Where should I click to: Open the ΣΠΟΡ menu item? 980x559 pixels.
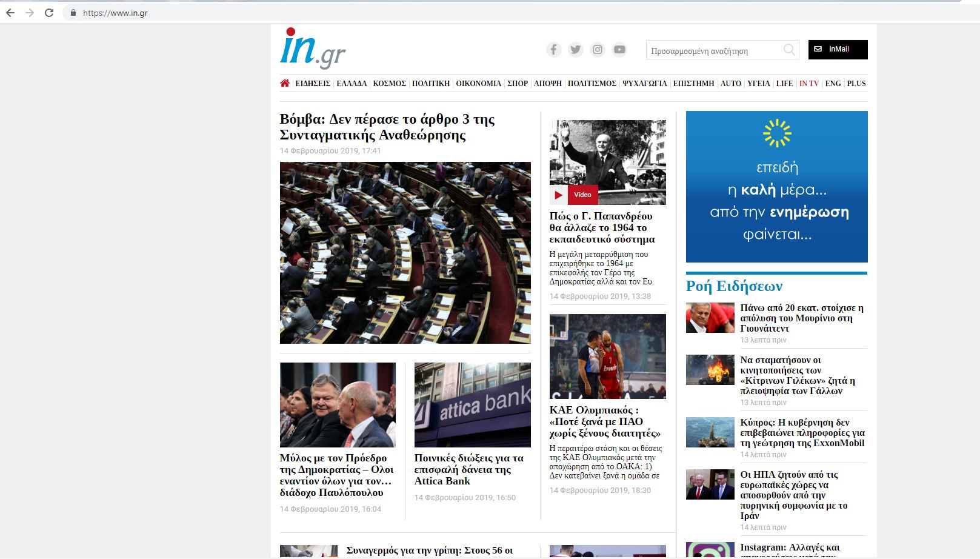(x=518, y=84)
